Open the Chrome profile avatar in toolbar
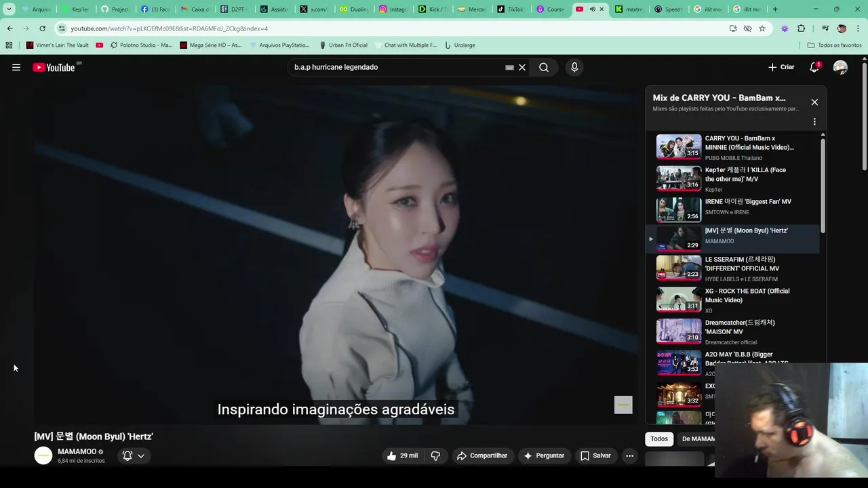Viewport: 868px width, 488px height. (x=842, y=28)
